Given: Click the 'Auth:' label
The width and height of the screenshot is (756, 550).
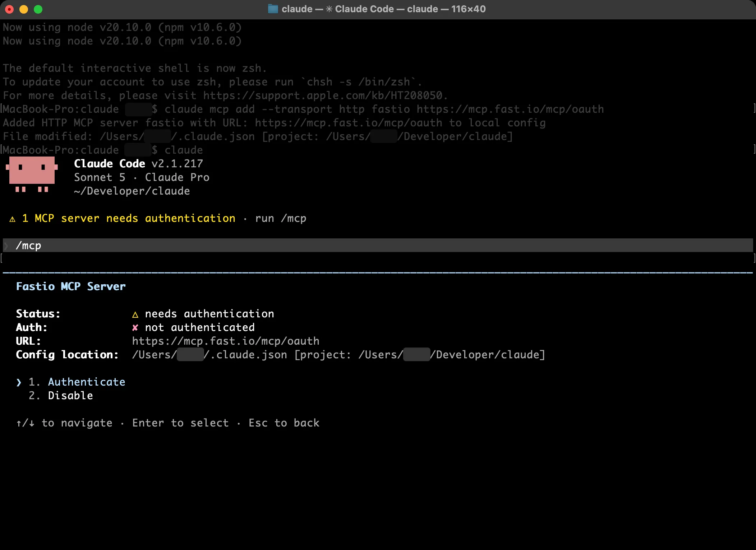Looking at the screenshot, I should click(x=32, y=327).
